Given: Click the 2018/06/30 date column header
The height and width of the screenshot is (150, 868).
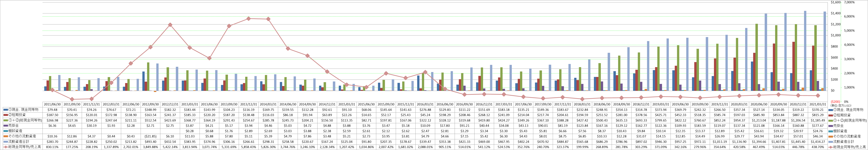Looking at the screenshot, I should tap(602, 104).
